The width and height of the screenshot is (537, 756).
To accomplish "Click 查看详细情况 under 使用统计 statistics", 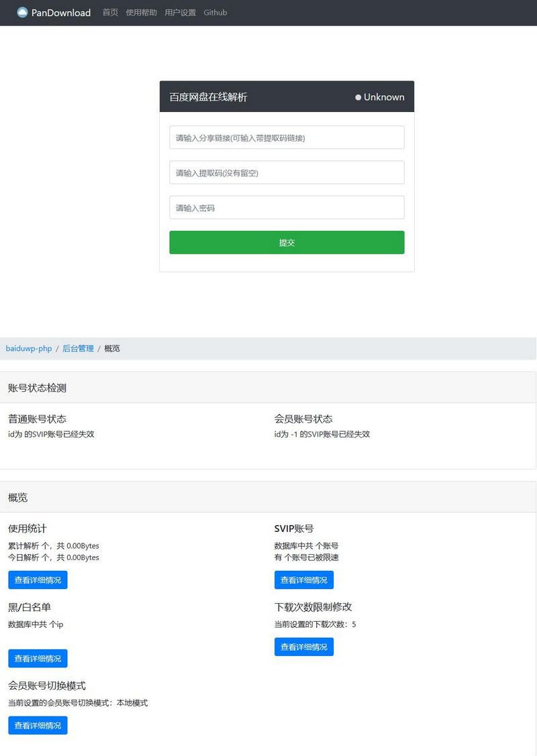I will coord(38,580).
